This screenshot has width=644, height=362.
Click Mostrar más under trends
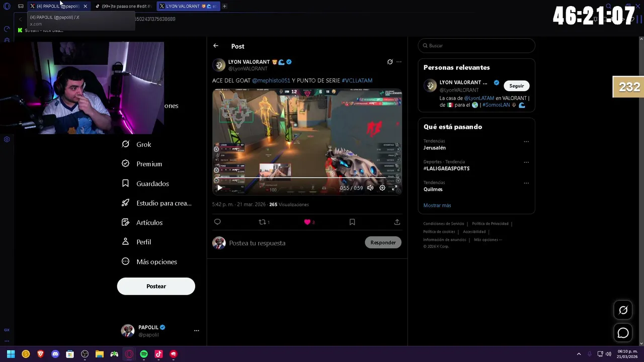437,205
